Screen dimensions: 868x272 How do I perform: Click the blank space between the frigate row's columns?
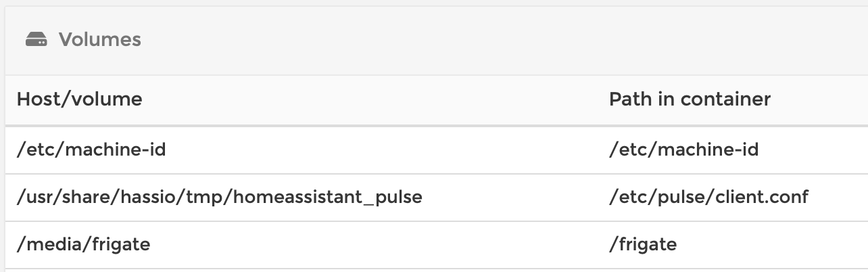(x=379, y=244)
